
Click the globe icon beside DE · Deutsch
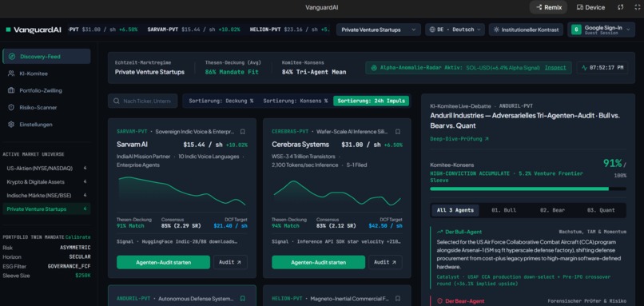click(432, 30)
